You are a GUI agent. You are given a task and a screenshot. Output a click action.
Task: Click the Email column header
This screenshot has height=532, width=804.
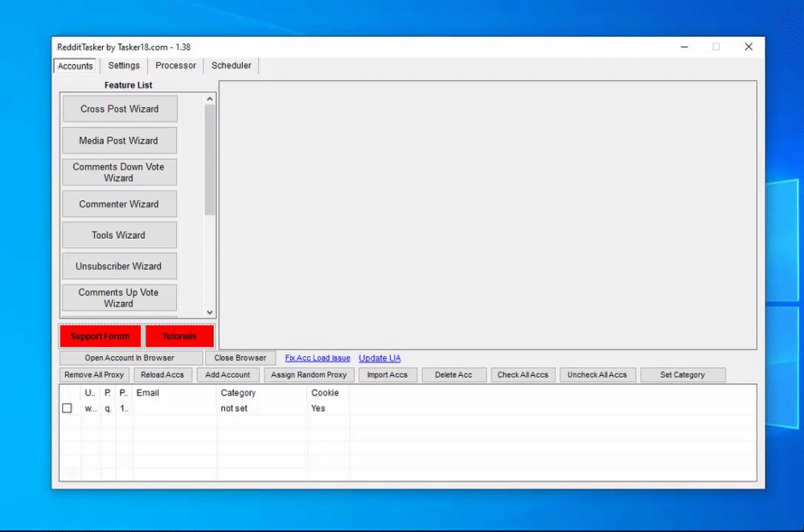tap(174, 393)
